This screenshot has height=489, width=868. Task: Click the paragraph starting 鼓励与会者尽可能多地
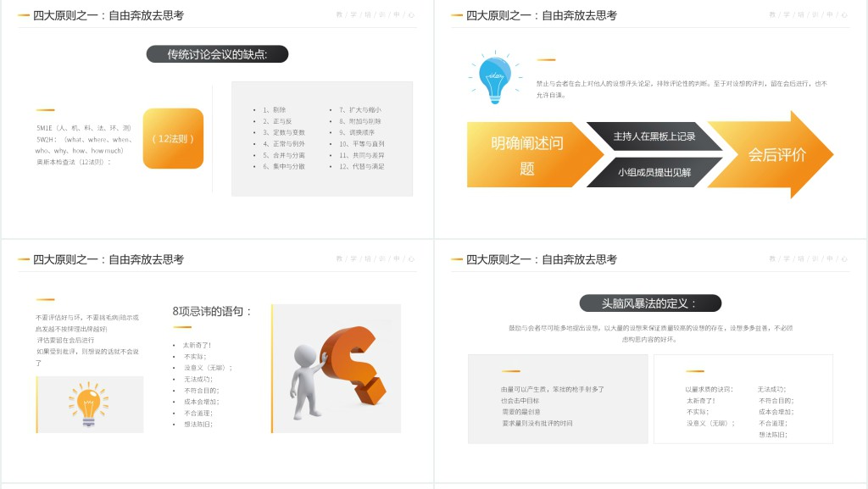[650, 334]
